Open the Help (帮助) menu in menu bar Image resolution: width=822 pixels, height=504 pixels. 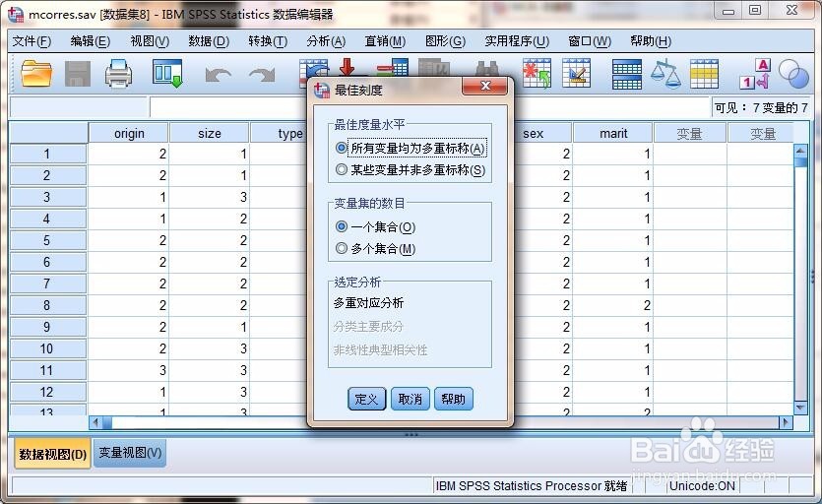click(651, 41)
